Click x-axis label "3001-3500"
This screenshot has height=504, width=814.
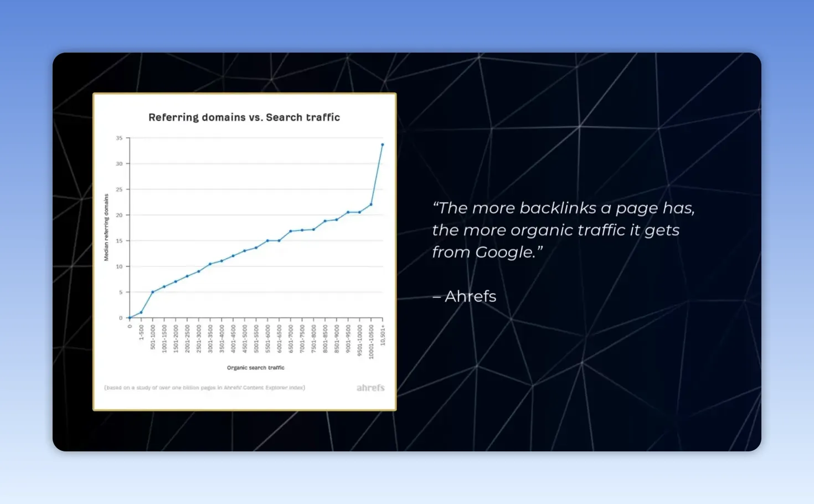[210, 339]
